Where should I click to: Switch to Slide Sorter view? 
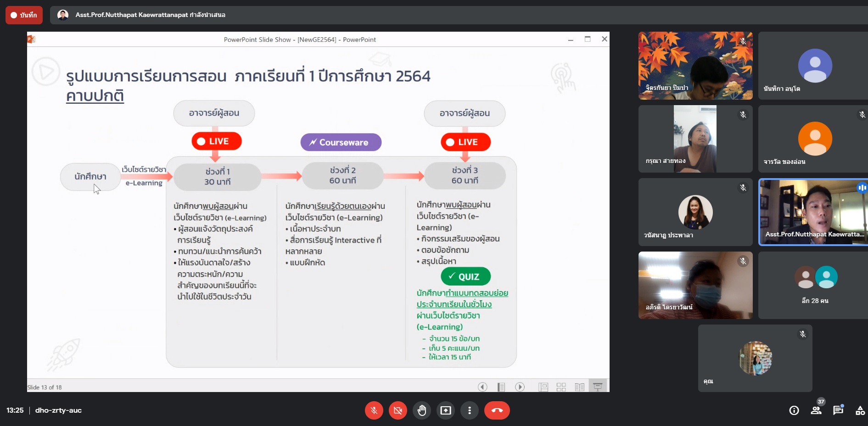(561, 387)
